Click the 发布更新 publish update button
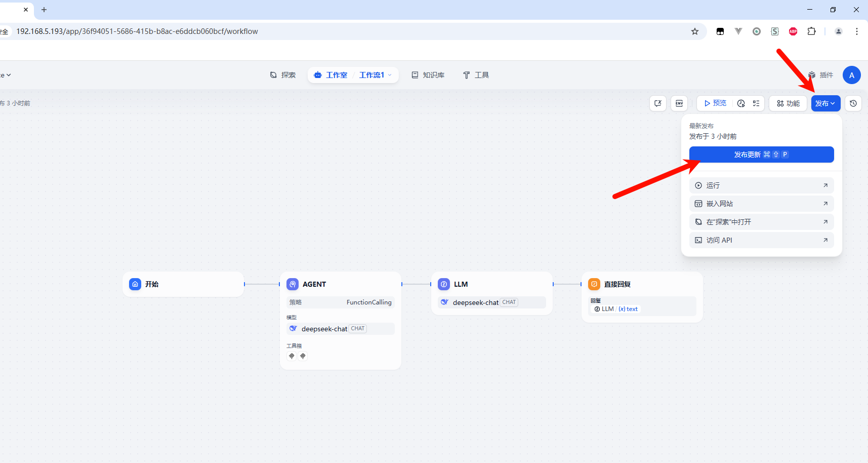The height and width of the screenshot is (463, 868). coord(761,155)
